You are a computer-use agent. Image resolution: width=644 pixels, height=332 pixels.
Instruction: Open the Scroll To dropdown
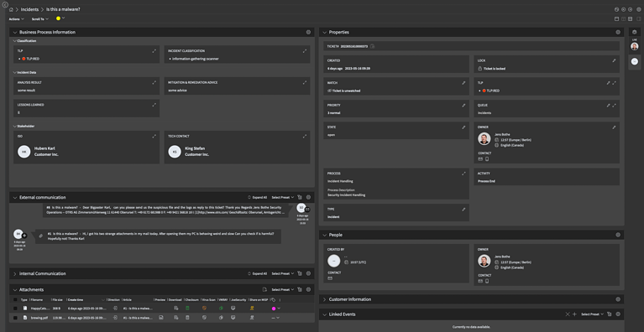pos(40,18)
